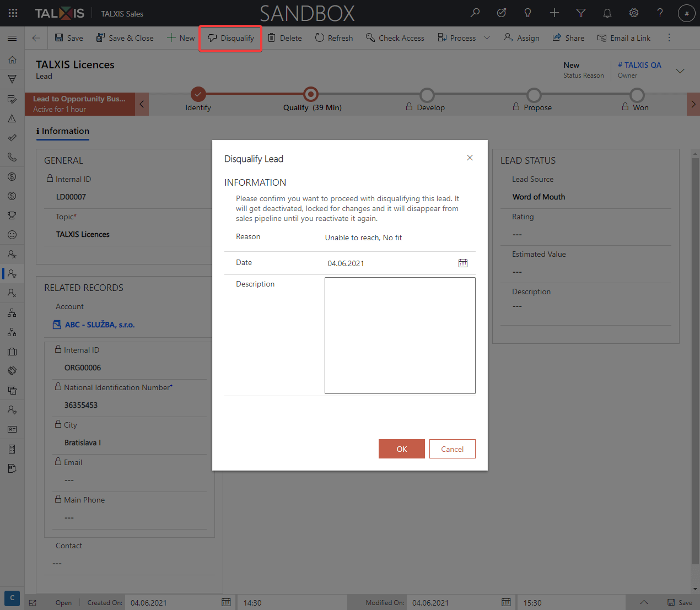
Task: Click Check Access
Action: (395, 38)
